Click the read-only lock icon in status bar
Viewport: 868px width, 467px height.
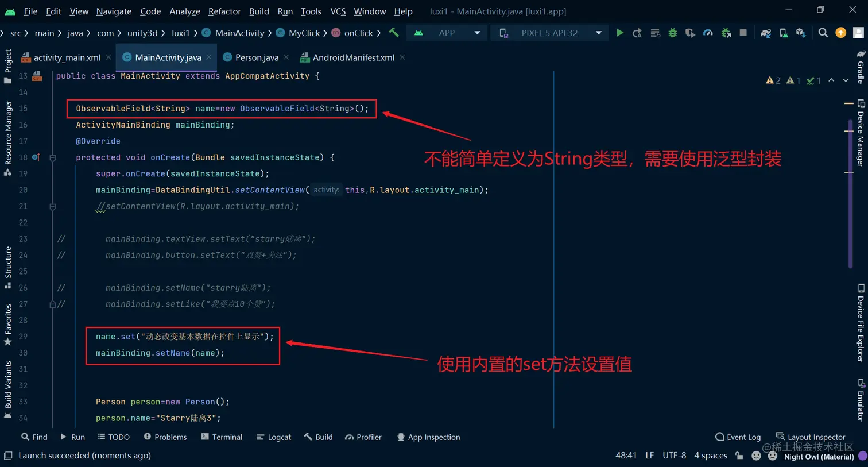tap(739, 456)
